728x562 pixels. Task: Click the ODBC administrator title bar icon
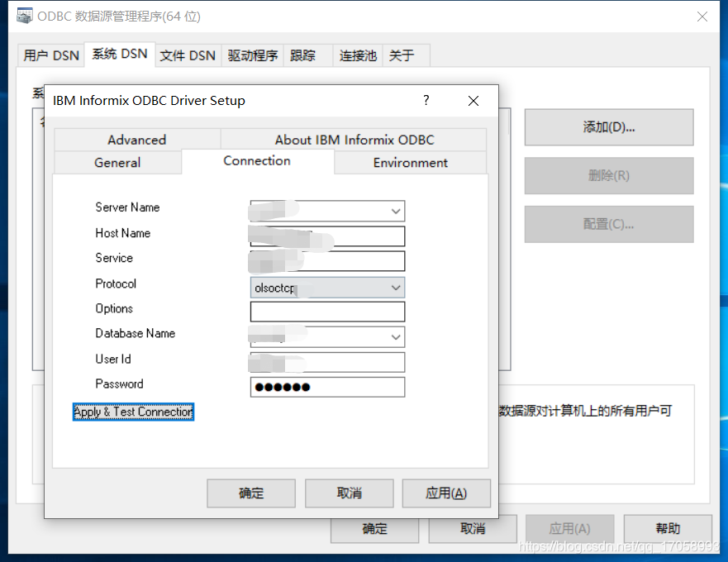point(24,16)
